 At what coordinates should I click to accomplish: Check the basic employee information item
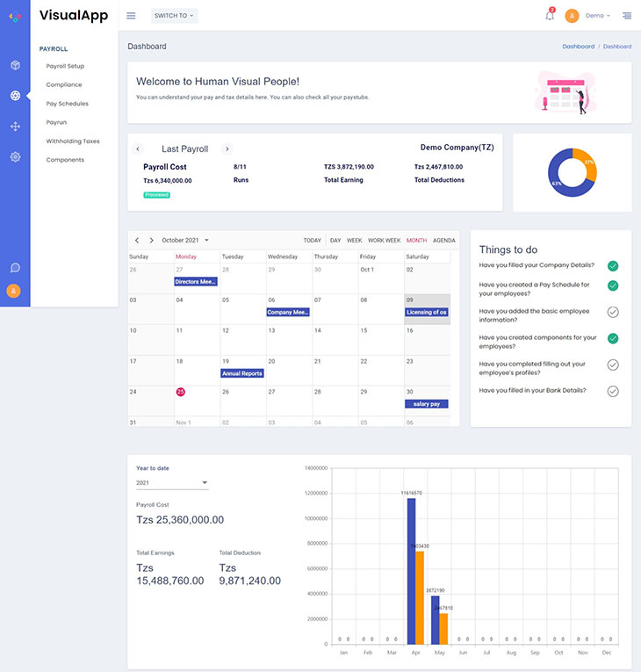coord(613,312)
